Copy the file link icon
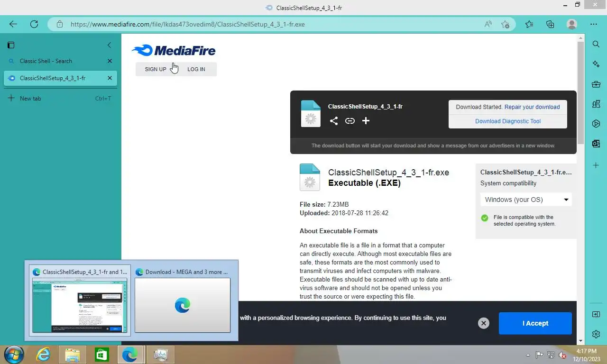This screenshot has width=607, height=364. coord(350,121)
